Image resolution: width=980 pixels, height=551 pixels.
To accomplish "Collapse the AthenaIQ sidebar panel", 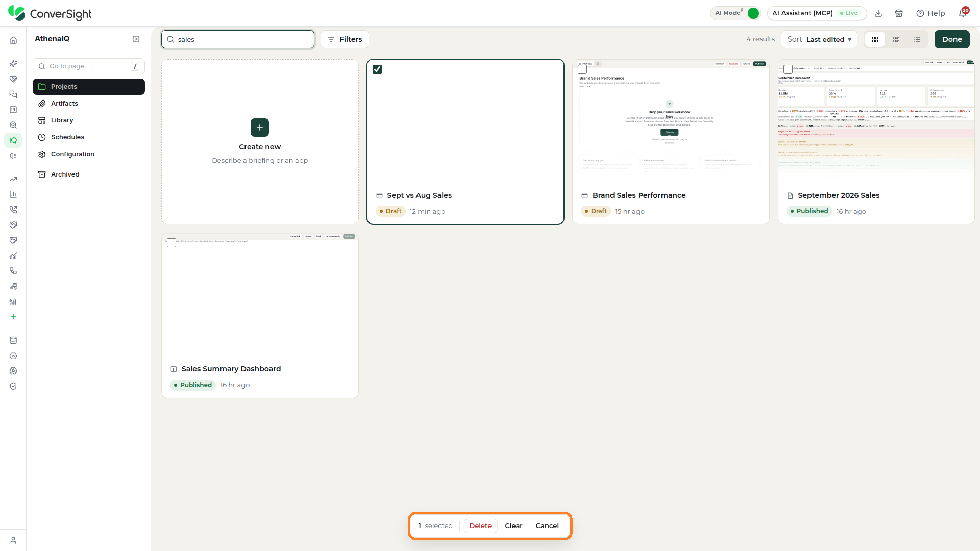I will [x=136, y=39].
